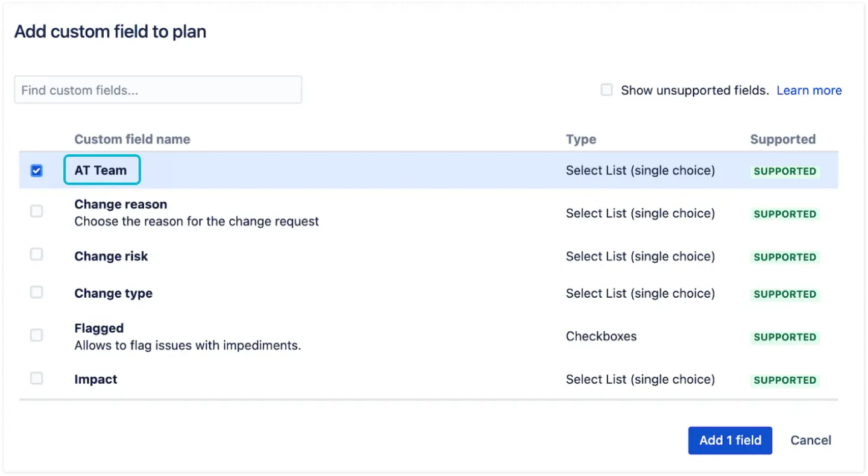868x476 pixels.
Task: Click the Flagged field name
Action: click(x=99, y=328)
